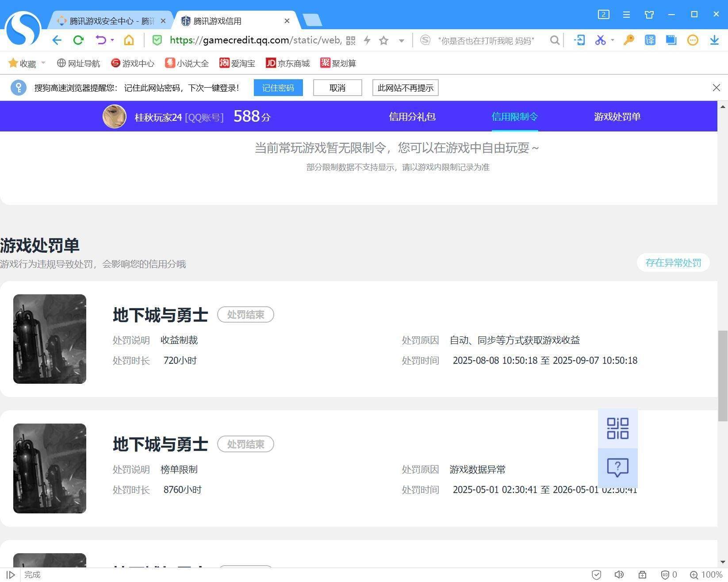The image size is (728, 582).
Task: Open the downloads arrow icon
Action: click(x=714, y=40)
